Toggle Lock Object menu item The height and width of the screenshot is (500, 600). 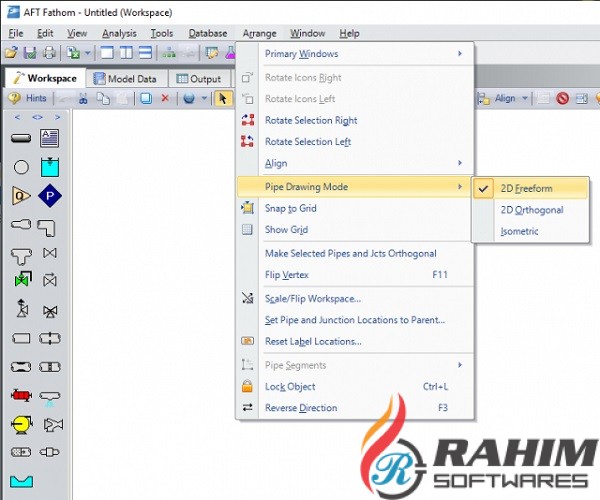(x=355, y=386)
